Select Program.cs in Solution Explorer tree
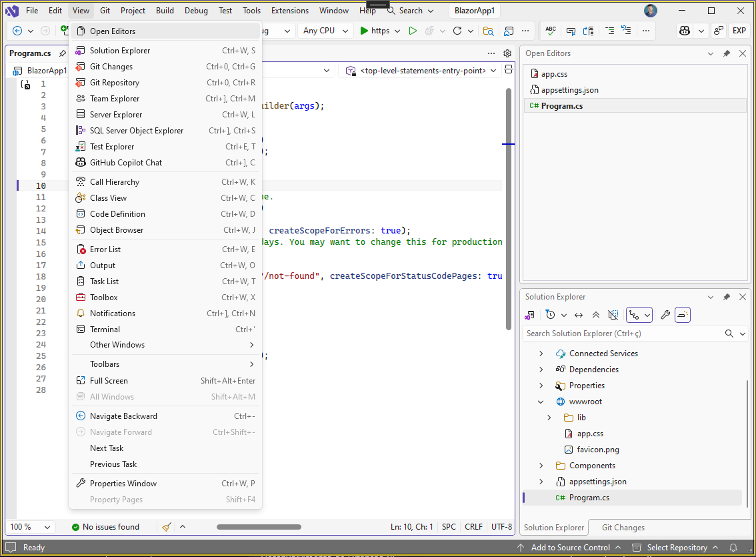756x557 pixels. [632, 498]
